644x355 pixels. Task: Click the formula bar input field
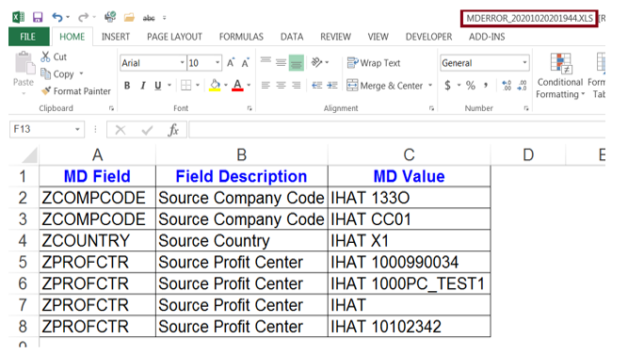(396, 130)
